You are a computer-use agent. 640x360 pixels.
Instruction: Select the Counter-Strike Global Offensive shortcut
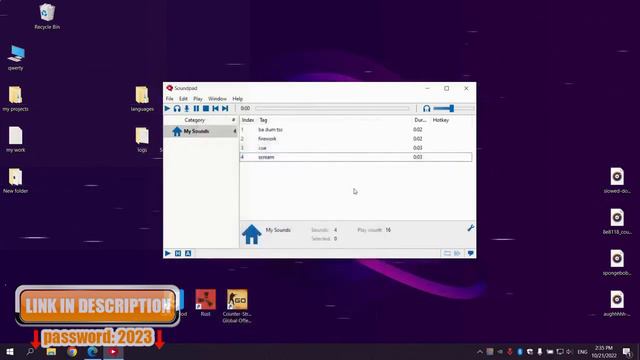point(237,306)
